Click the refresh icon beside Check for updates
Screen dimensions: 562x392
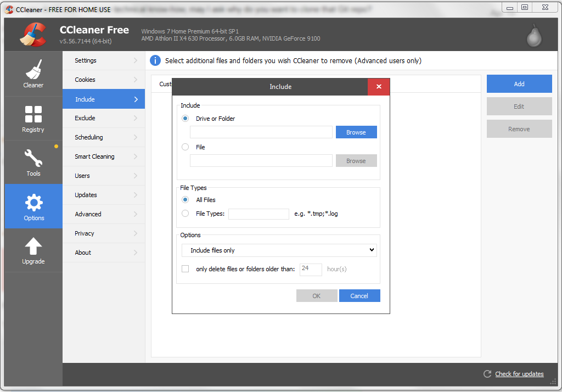(487, 374)
